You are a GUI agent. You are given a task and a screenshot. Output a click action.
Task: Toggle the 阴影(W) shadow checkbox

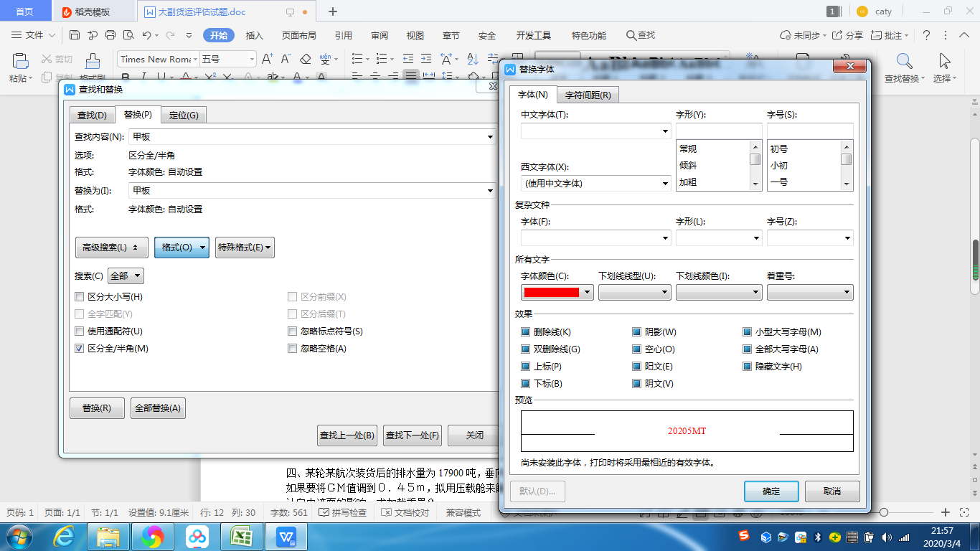[x=637, y=332]
